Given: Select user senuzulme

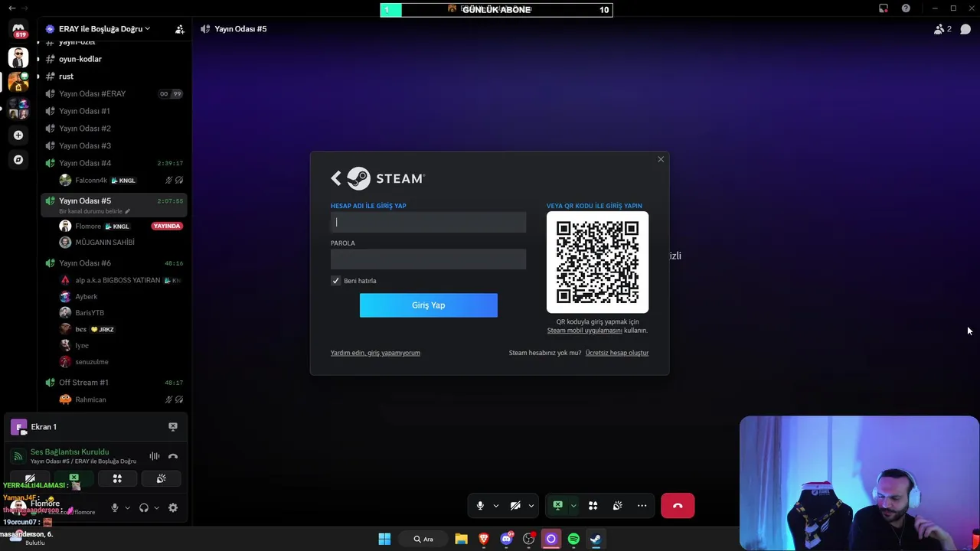Looking at the screenshot, I should coord(91,362).
